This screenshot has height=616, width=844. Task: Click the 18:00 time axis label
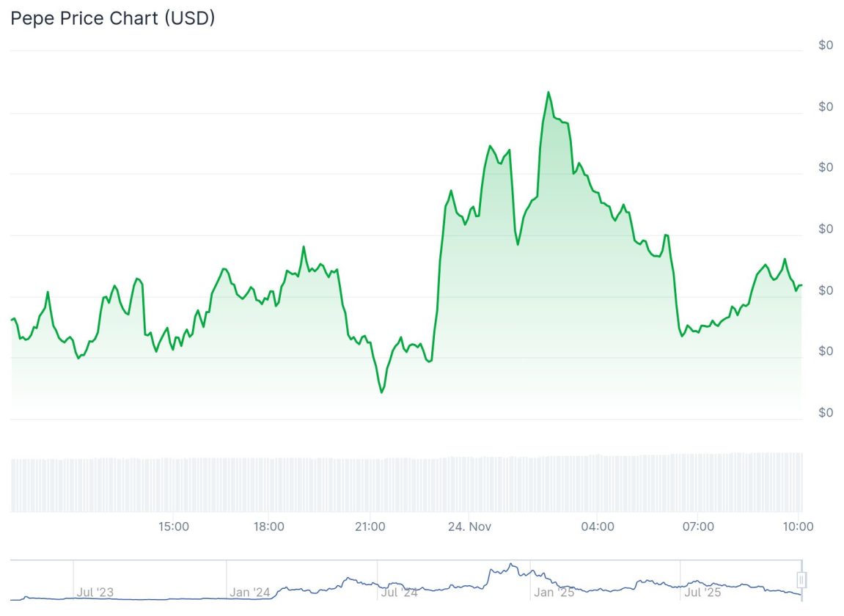pos(269,527)
